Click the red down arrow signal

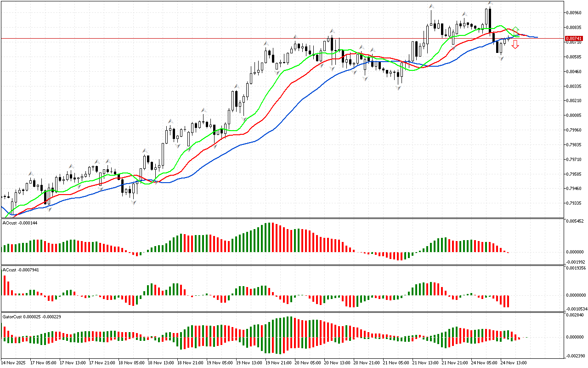tap(515, 44)
